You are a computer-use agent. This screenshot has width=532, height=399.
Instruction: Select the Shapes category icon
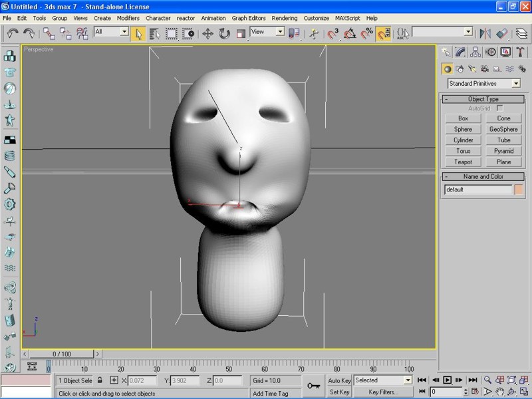460,69
